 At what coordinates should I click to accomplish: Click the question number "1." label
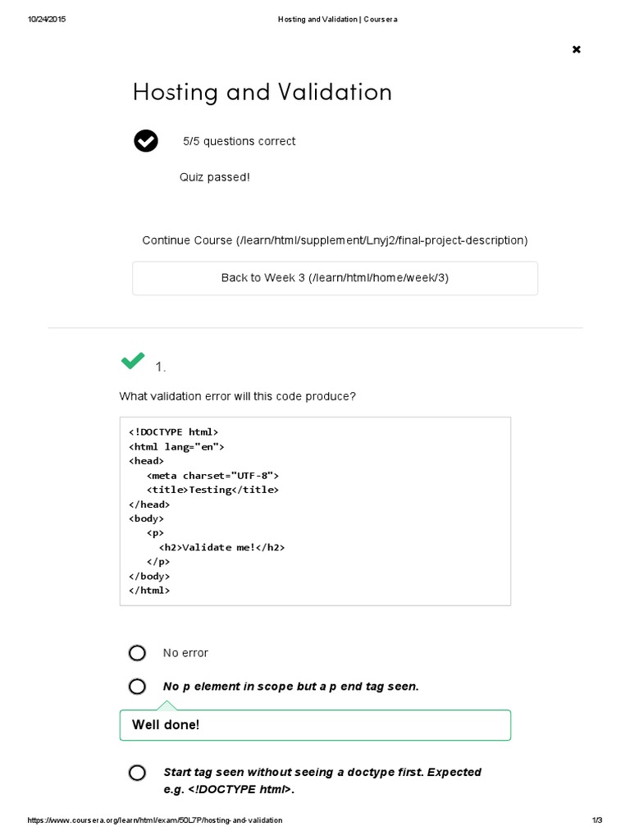[161, 367]
